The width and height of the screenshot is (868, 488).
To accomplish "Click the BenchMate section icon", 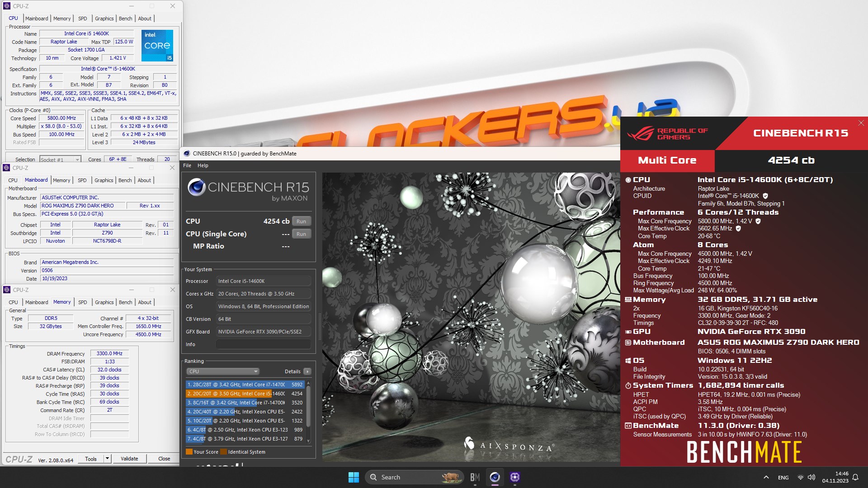I will (x=628, y=426).
